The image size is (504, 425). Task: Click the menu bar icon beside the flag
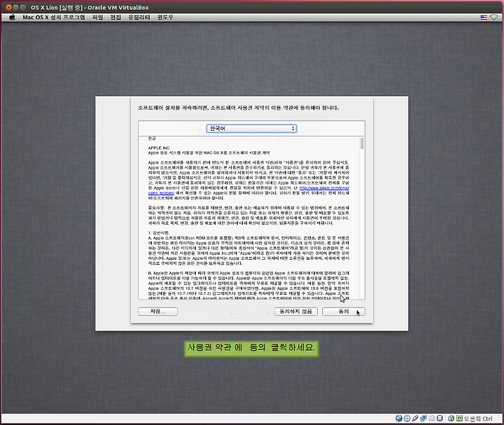tap(494, 18)
